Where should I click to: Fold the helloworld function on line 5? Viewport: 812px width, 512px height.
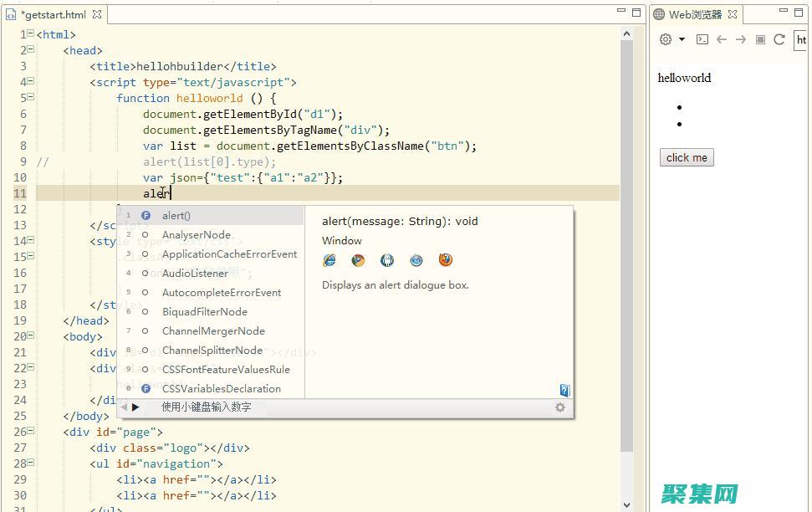(30, 98)
